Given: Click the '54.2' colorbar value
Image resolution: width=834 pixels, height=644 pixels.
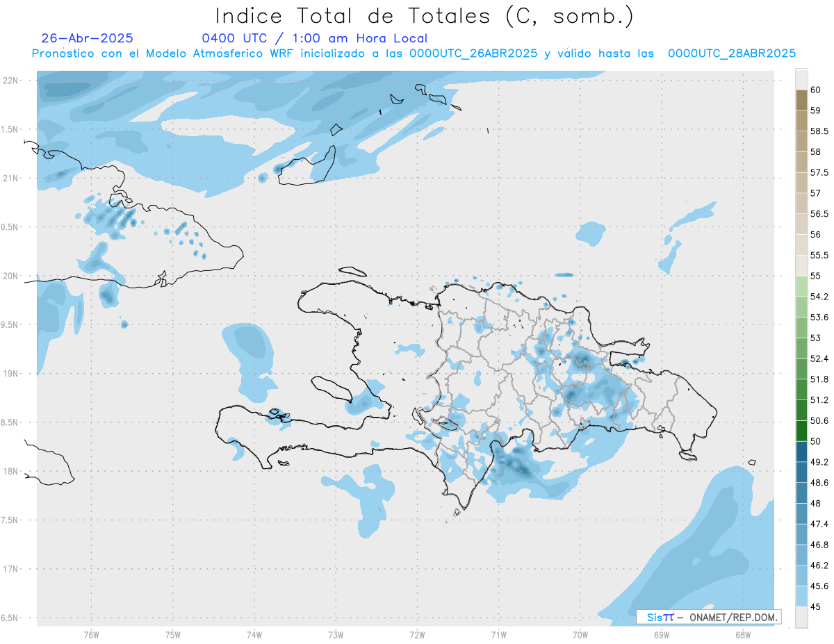Looking at the screenshot, I should [819, 297].
